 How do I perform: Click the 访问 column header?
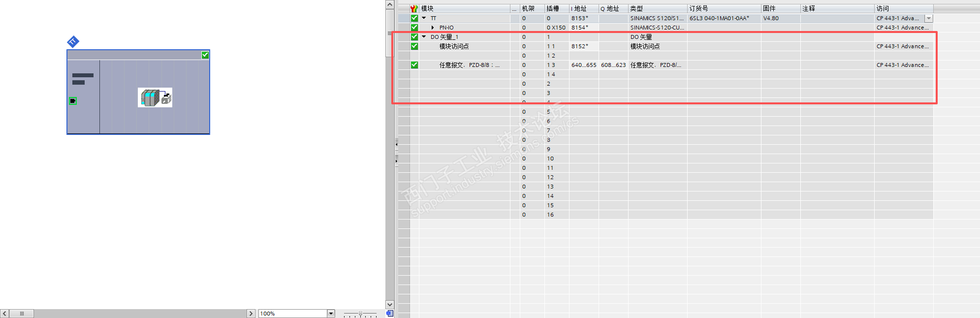coord(904,8)
